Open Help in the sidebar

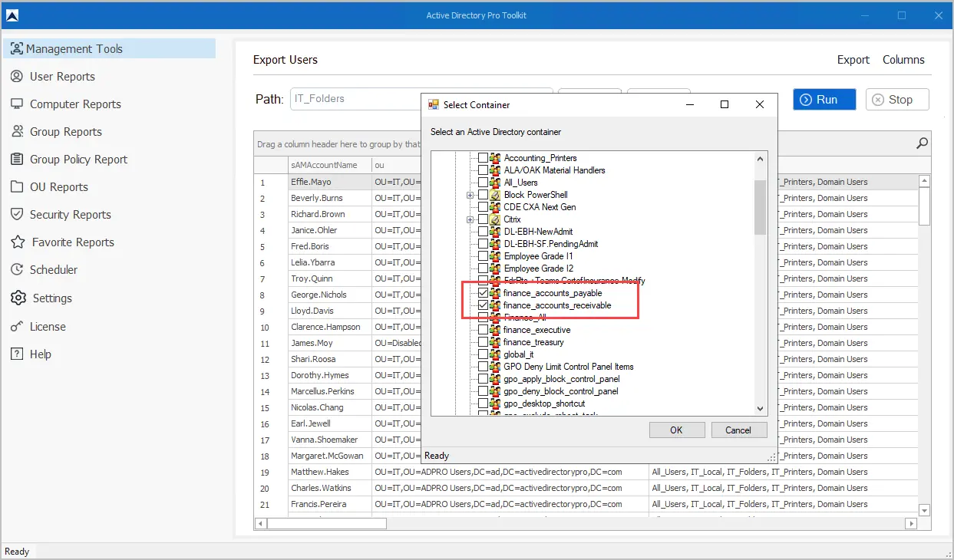[31, 354]
